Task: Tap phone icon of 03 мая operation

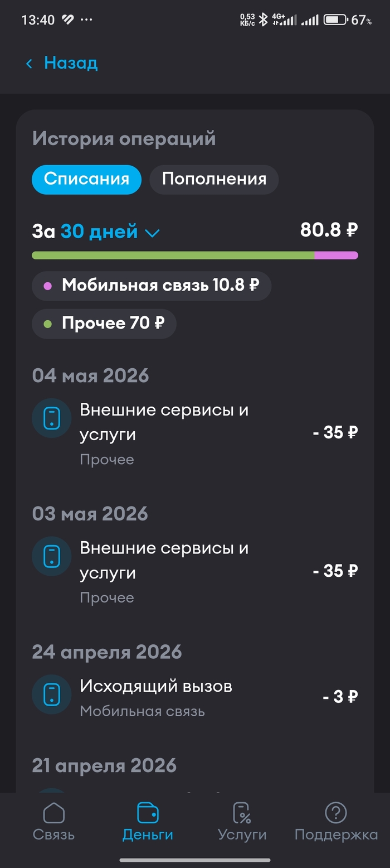Action: click(51, 556)
